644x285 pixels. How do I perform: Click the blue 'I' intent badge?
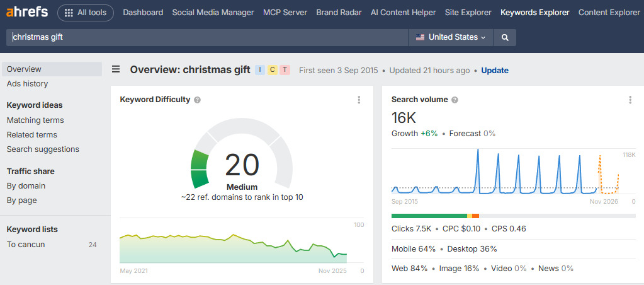point(260,70)
